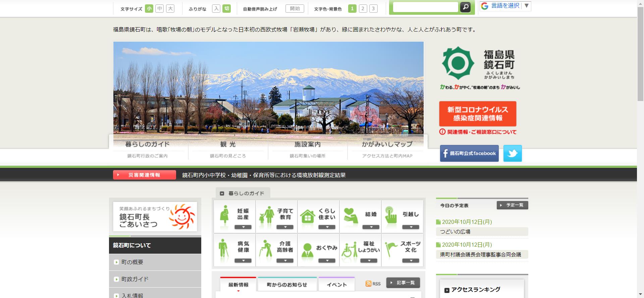Viewport: 644px width, 298px height.
Task: Select color scheme 1
Action: pyautogui.click(x=352, y=9)
